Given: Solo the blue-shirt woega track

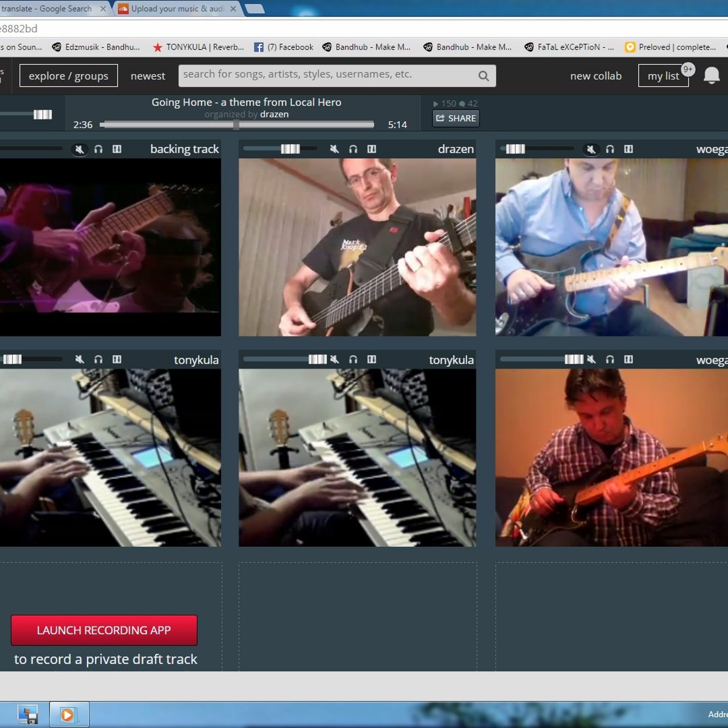Looking at the screenshot, I should pyautogui.click(x=610, y=149).
